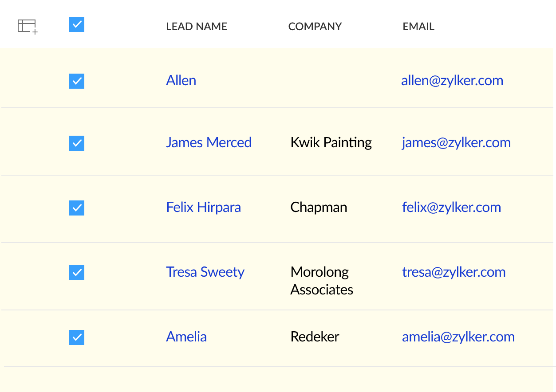The image size is (556, 392).
Task: Open the Allen lead record
Action: (x=181, y=81)
